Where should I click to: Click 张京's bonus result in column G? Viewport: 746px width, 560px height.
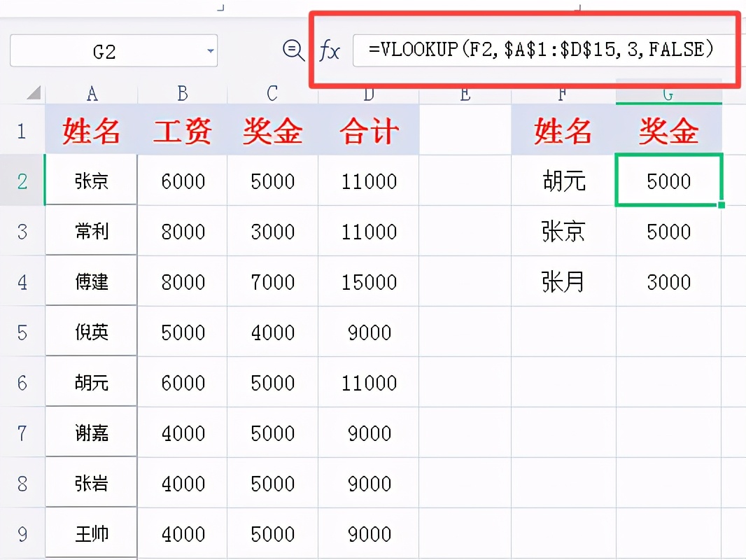click(668, 231)
